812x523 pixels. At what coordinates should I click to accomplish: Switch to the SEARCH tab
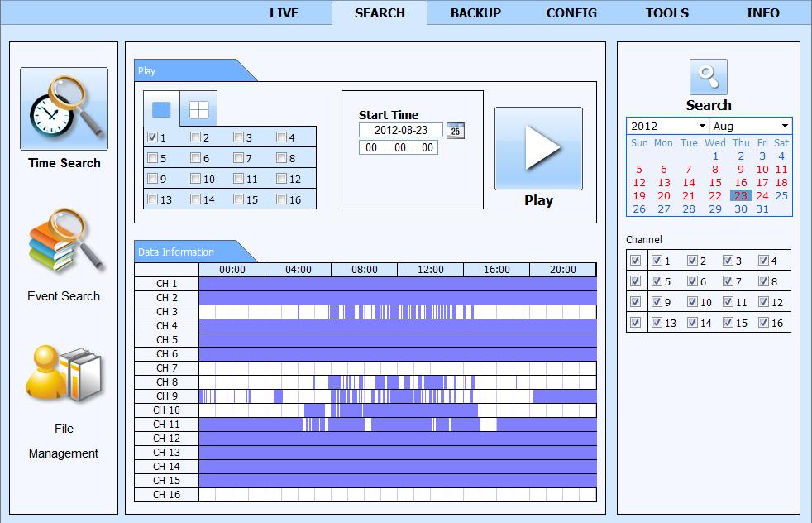tap(380, 13)
